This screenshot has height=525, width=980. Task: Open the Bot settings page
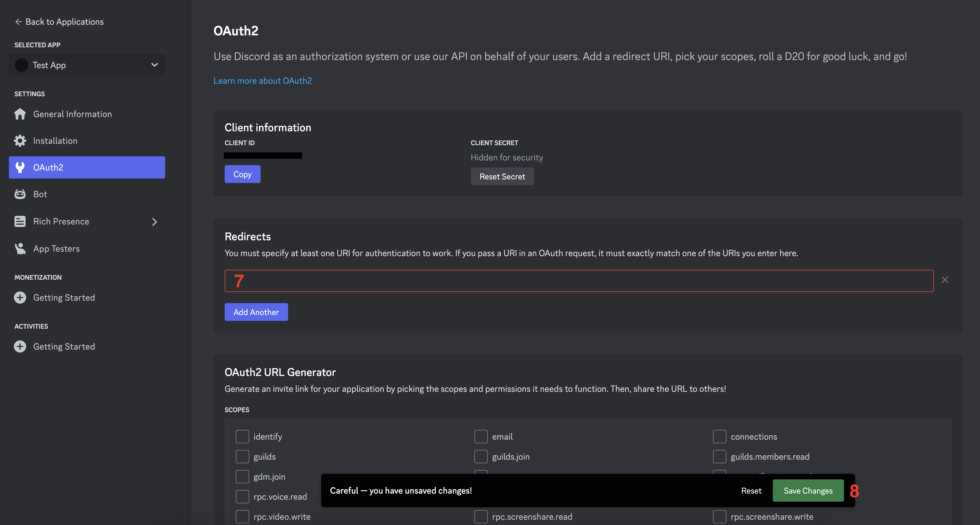pyautogui.click(x=40, y=194)
